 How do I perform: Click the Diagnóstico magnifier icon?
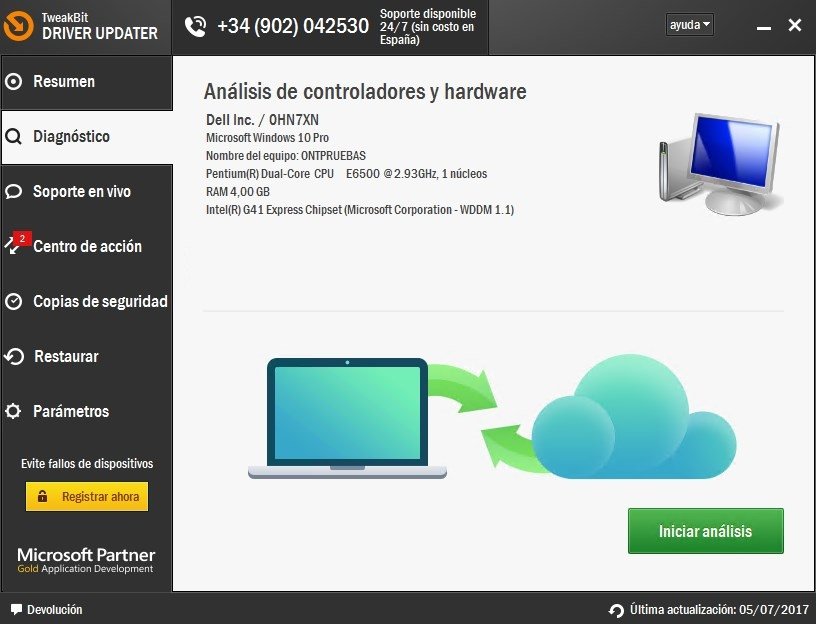click(14, 137)
